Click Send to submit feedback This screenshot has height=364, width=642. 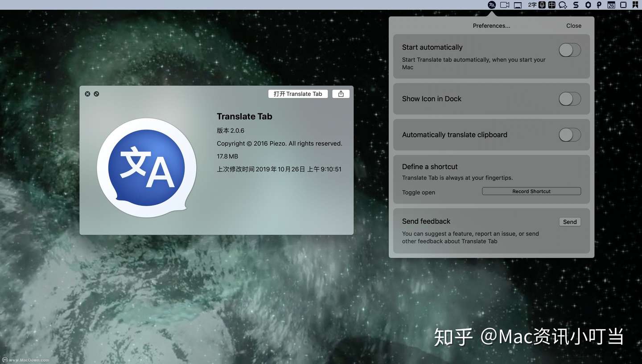(570, 222)
